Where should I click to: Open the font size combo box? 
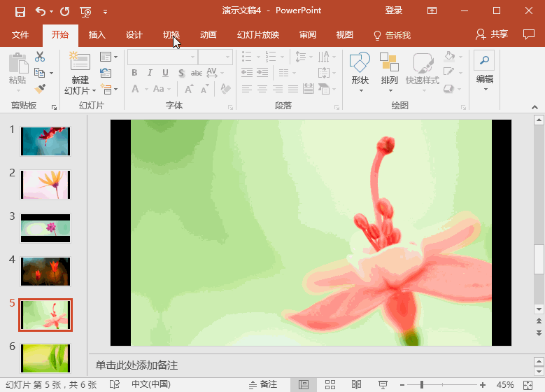215,57
